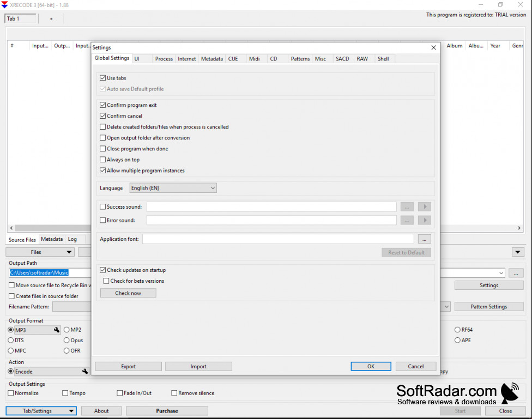Enable Fade In/Out output setting
Image resolution: width=532 pixels, height=419 pixels.
(x=120, y=393)
